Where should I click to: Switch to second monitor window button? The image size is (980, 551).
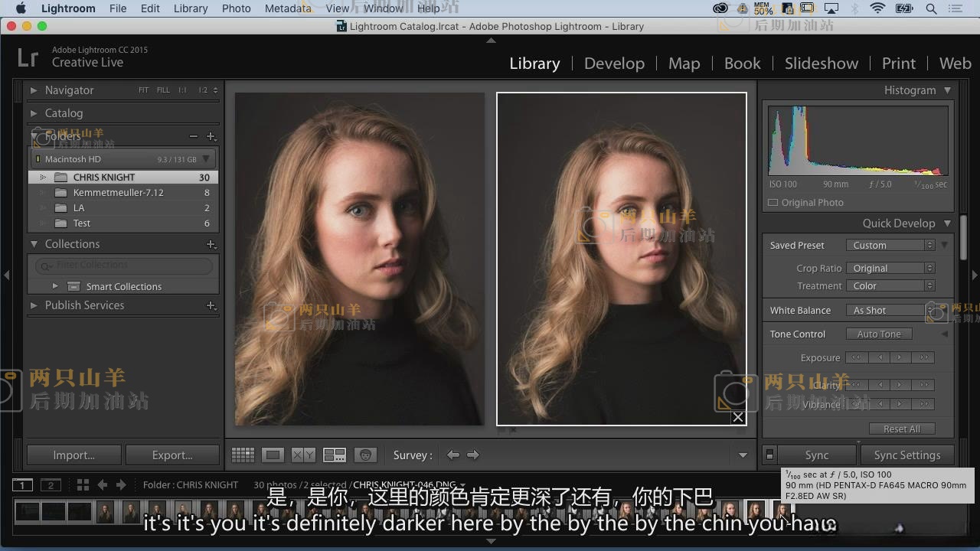click(51, 485)
